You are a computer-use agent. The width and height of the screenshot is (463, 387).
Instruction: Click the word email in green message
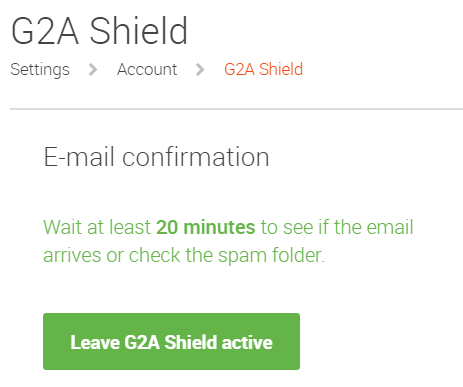click(390, 227)
